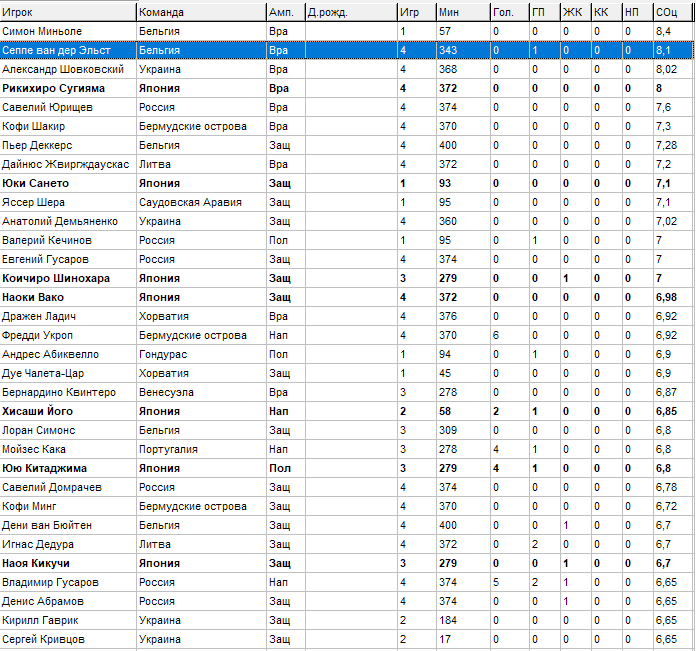
Task: Select player Мойзес Кака
Action: point(34,449)
